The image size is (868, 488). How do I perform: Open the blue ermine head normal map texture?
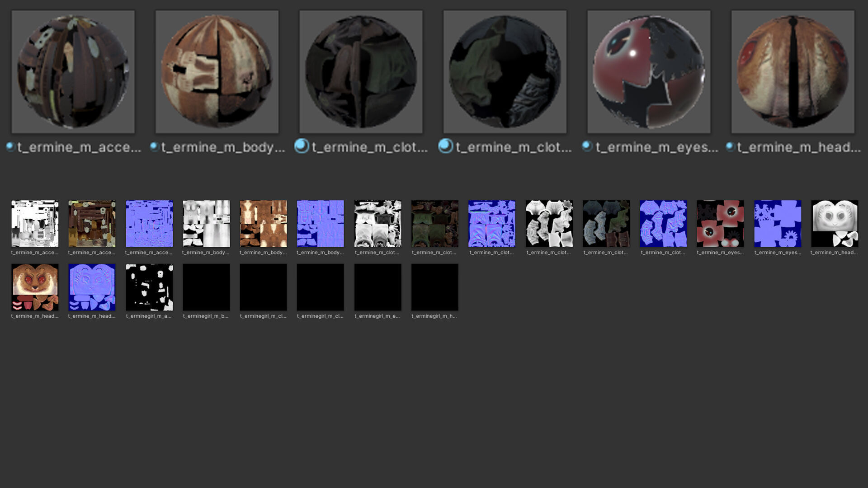92,287
